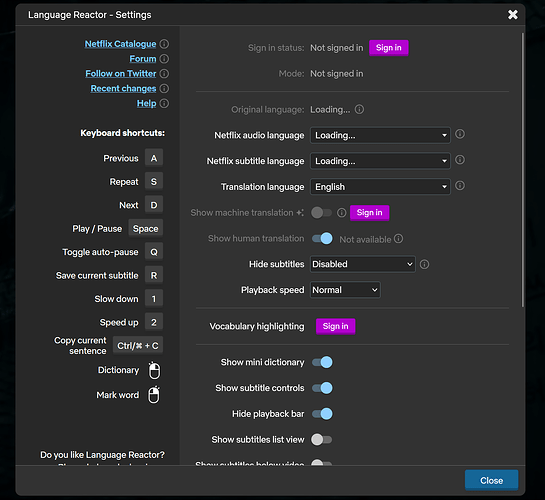Open Playback speed dropdown
The width and height of the screenshot is (545, 500).
pos(345,290)
